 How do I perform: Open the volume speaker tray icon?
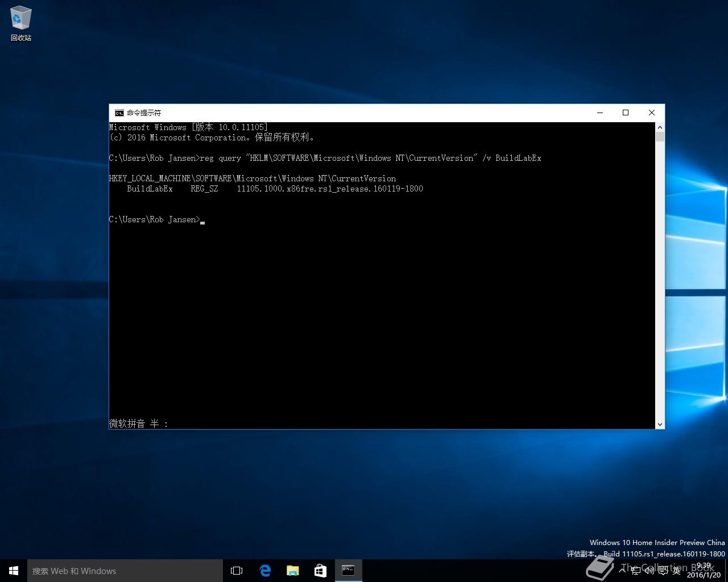(649, 570)
